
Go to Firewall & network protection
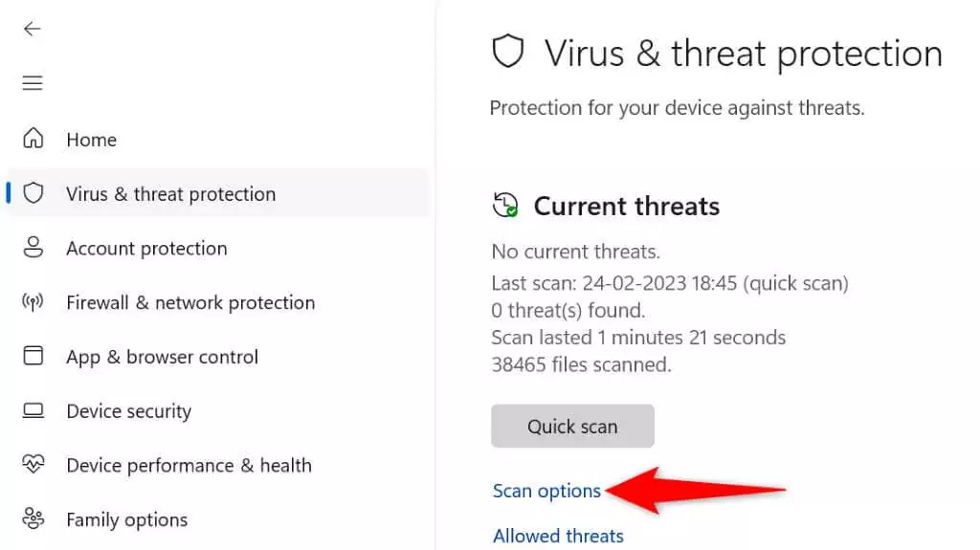coord(190,302)
